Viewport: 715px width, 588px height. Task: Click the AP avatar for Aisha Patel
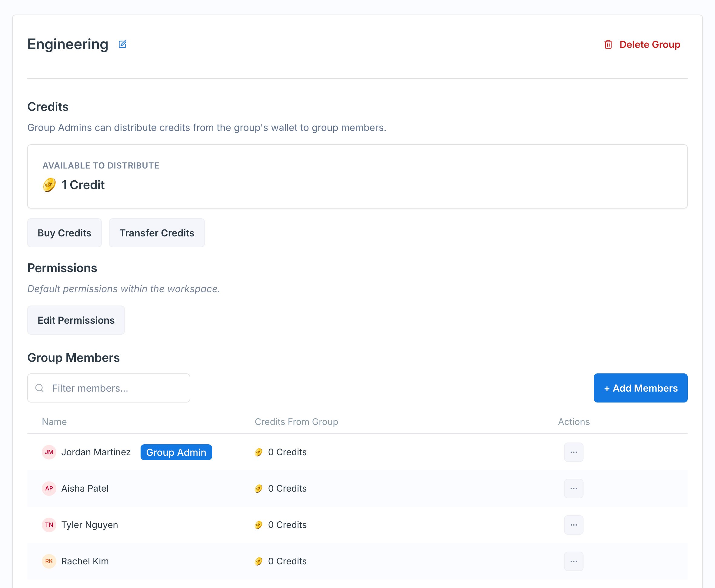[x=49, y=488]
